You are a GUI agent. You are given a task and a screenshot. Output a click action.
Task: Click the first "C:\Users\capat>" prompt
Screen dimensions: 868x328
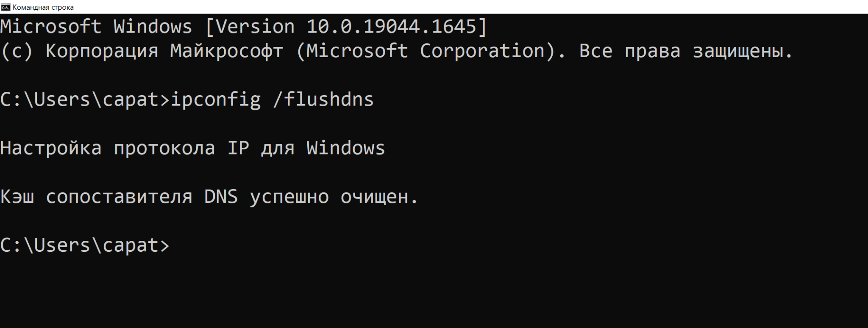[85, 100]
